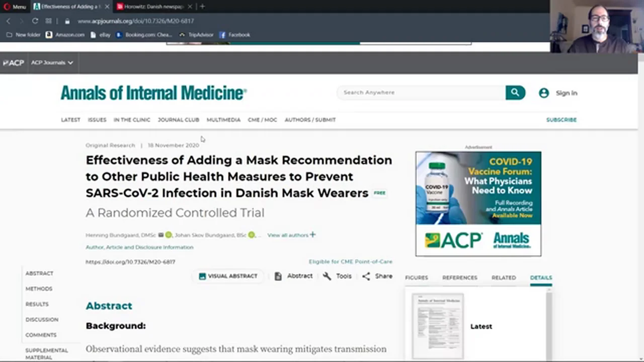Open the Facebook bookmark
This screenshot has width=644, height=362.
[x=234, y=35]
